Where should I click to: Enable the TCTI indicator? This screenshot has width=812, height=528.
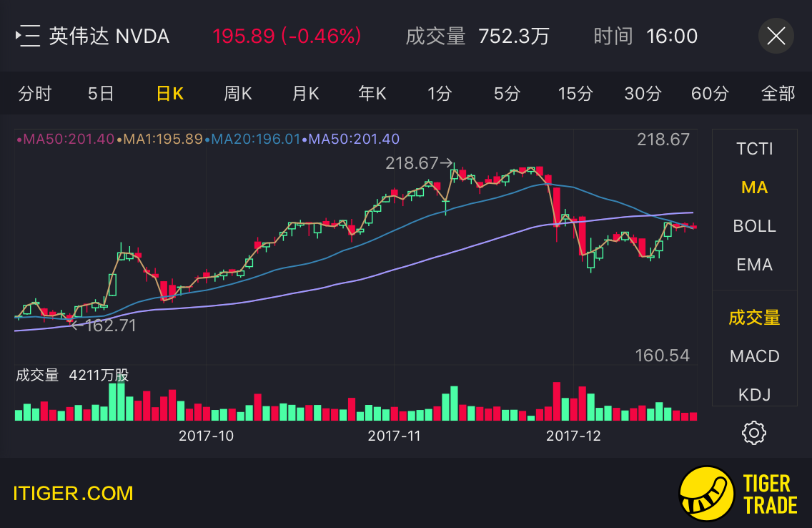pyautogui.click(x=754, y=149)
